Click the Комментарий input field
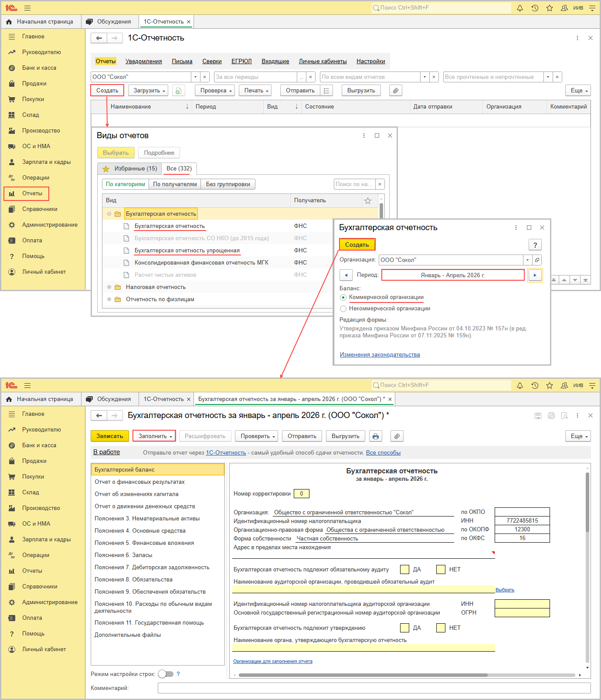This screenshot has width=601, height=700. pyautogui.click(x=374, y=688)
